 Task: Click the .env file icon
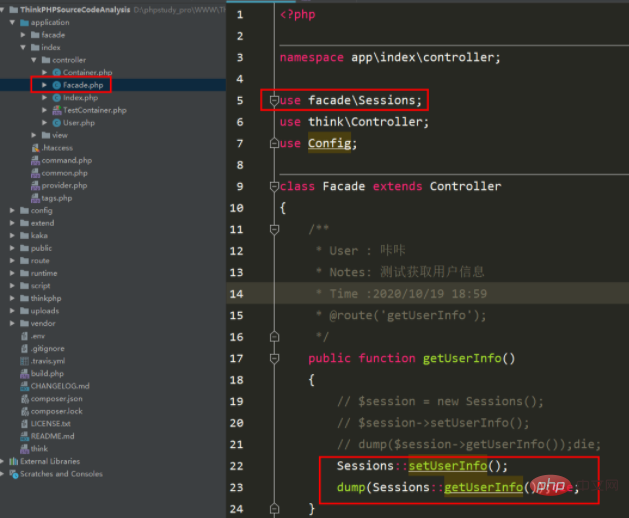pos(24,336)
